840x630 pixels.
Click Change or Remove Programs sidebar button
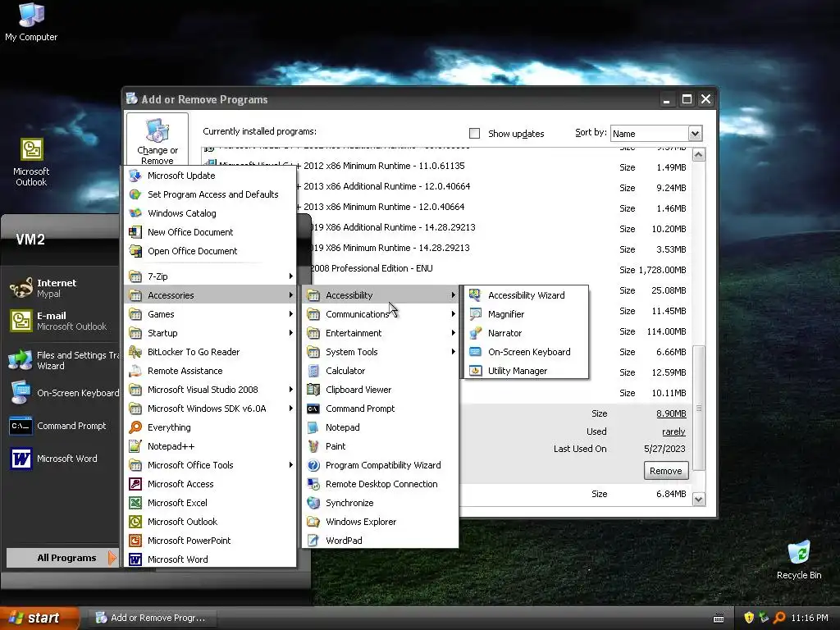[157, 139]
